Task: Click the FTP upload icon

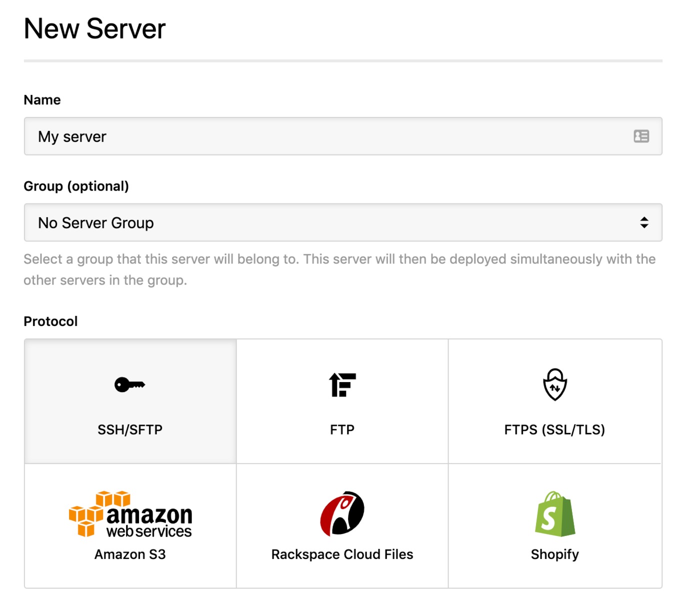Action: pos(342,385)
